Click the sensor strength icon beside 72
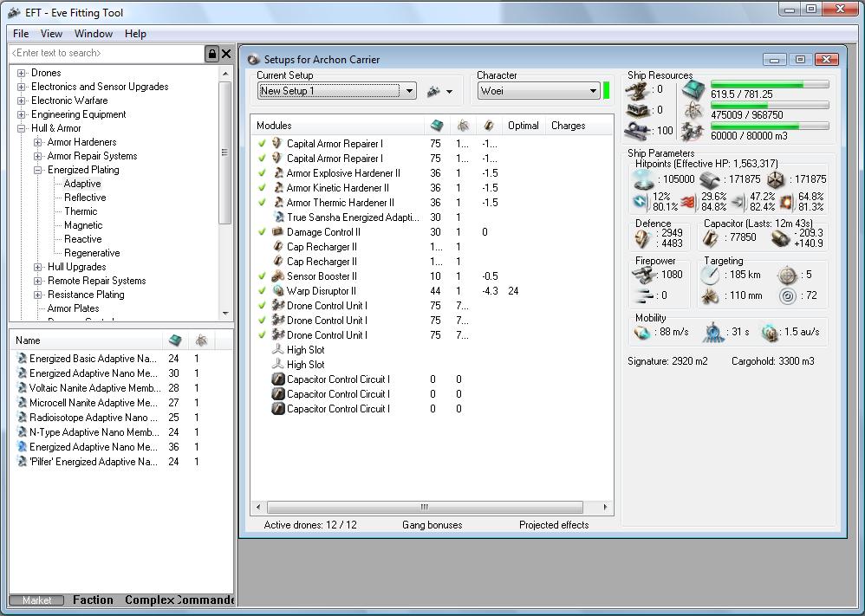Viewport: 865px width, 616px height. tap(788, 296)
